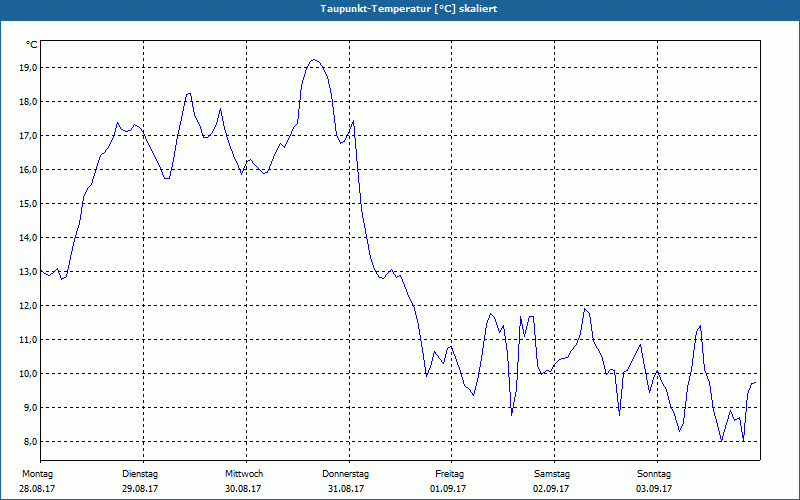Viewport: 800px width, 500px height.
Task: Click the Samstag day label
Action: coord(552,474)
